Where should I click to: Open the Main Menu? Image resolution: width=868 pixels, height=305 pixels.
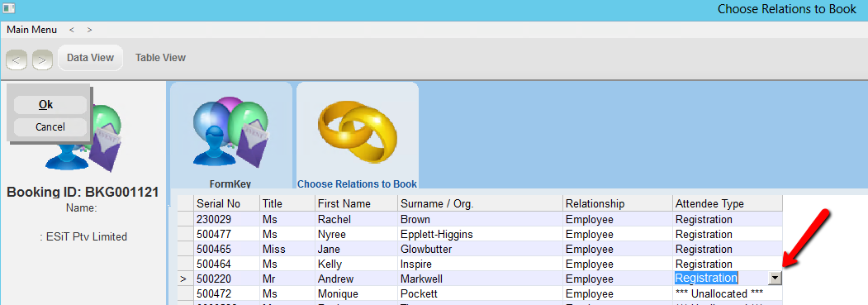pos(31,30)
